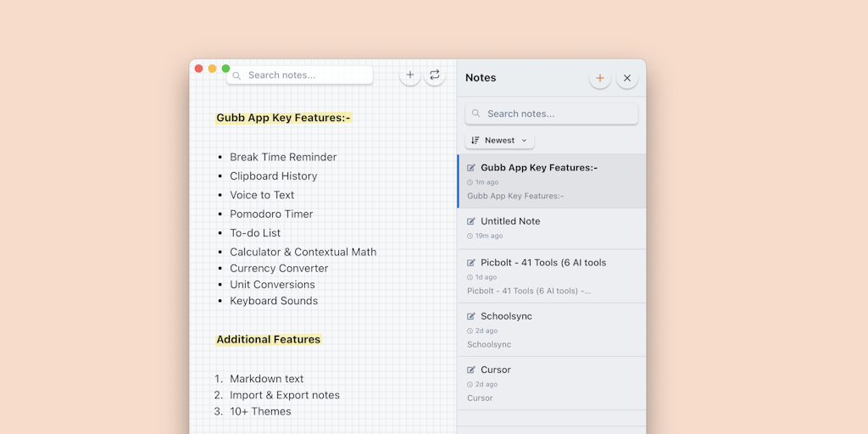The height and width of the screenshot is (434, 868).
Task: Click the Notes panel search input
Action: click(x=555, y=114)
